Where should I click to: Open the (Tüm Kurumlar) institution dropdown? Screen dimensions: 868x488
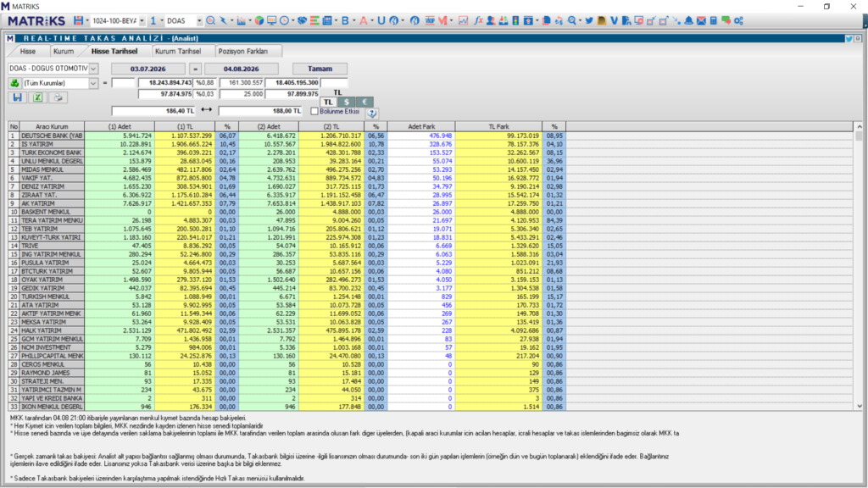(93, 83)
